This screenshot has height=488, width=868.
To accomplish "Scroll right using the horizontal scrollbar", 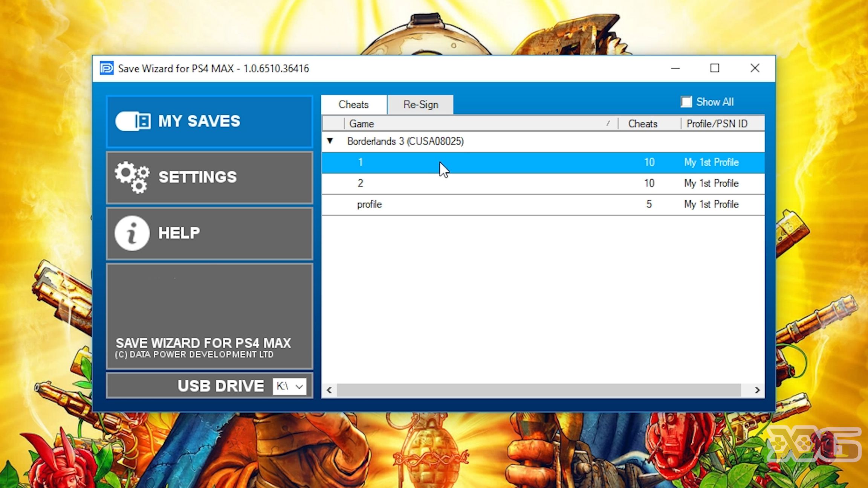I will (x=756, y=390).
